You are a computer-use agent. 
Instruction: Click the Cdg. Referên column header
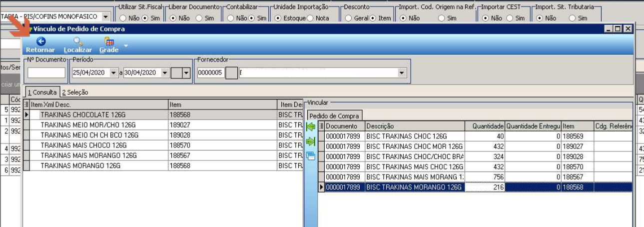(613, 126)
